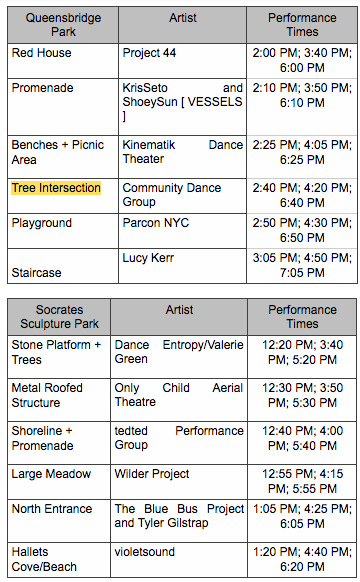Select Hallets Cove/Beach location cell

point(59,560)
